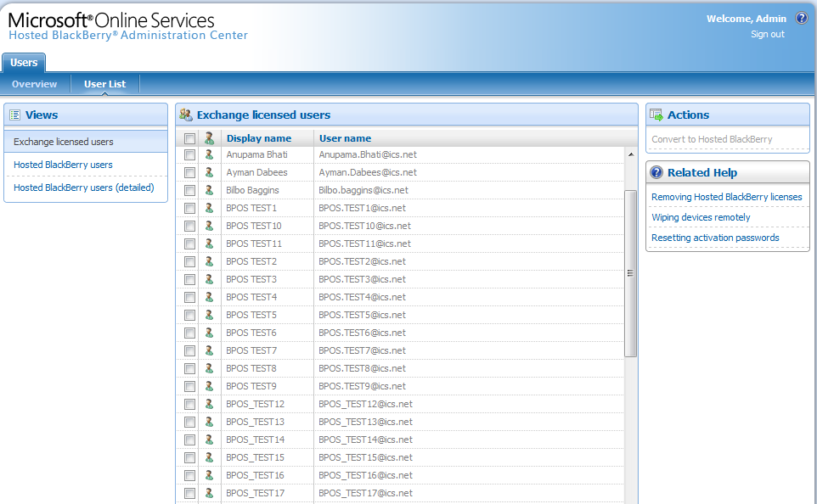
Task: Toggle the select-all checkbox in header
Action: click(189, 138)
